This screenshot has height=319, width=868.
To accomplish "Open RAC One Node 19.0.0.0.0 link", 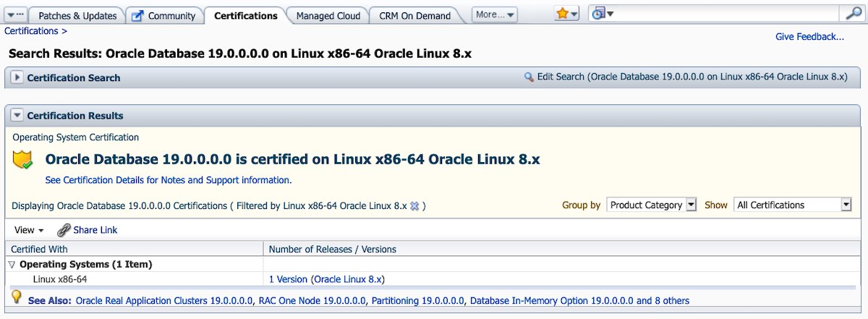I will (x=312, y=300).
